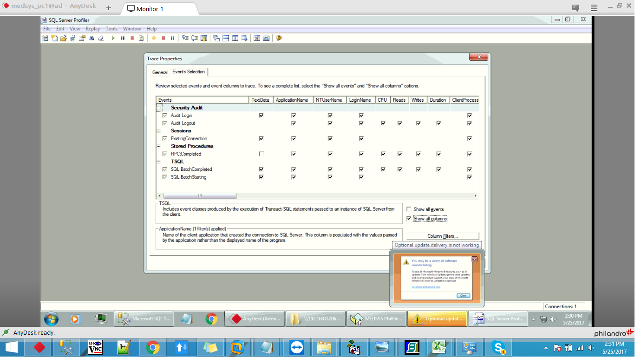Click the Column Filters button

pos(442,236)
